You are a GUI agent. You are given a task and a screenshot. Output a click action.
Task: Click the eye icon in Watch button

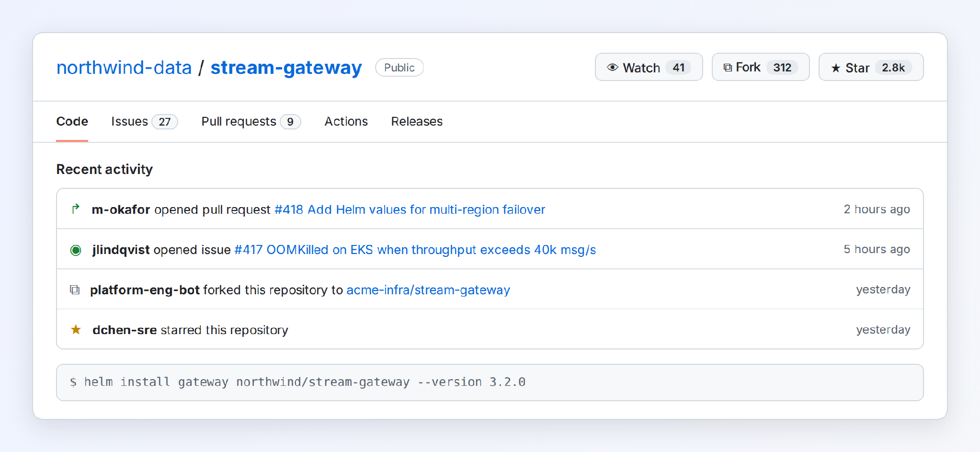coord(612,68)
